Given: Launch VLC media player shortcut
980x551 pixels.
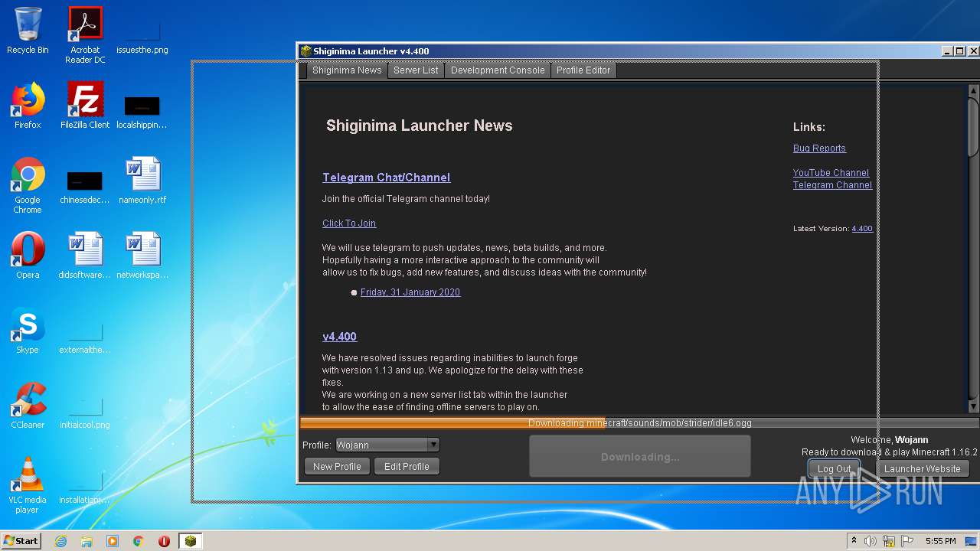Looking at the screenshot, I should click(x=28, y=486).
